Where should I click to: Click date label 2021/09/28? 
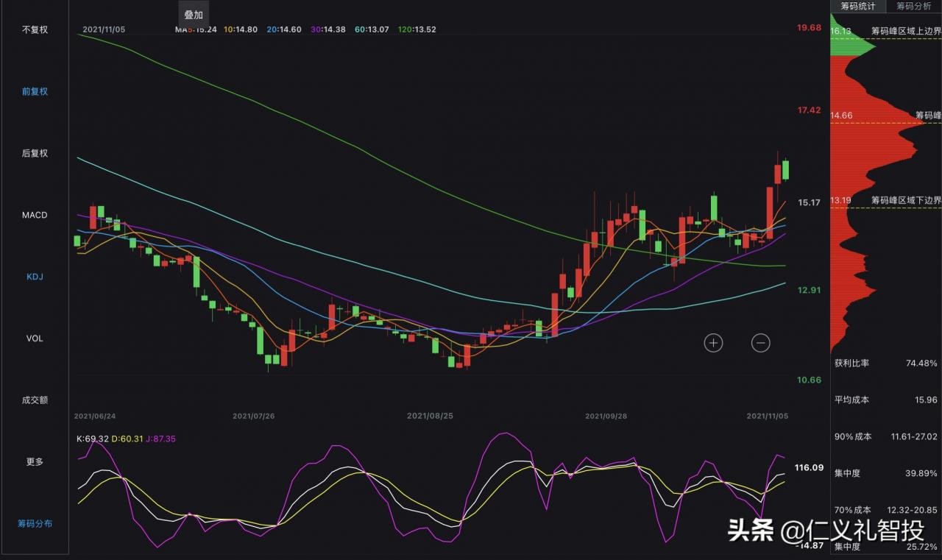point(606,416)
